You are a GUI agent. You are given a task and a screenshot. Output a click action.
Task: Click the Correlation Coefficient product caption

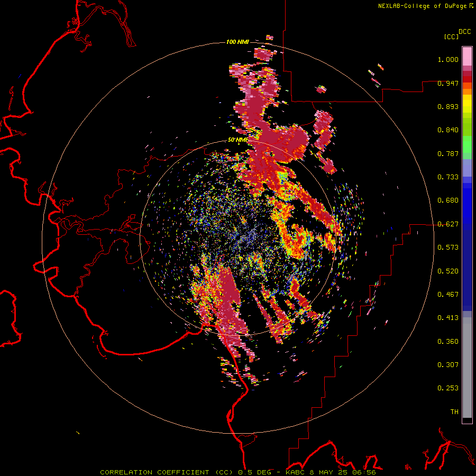[x=237, y=472]
